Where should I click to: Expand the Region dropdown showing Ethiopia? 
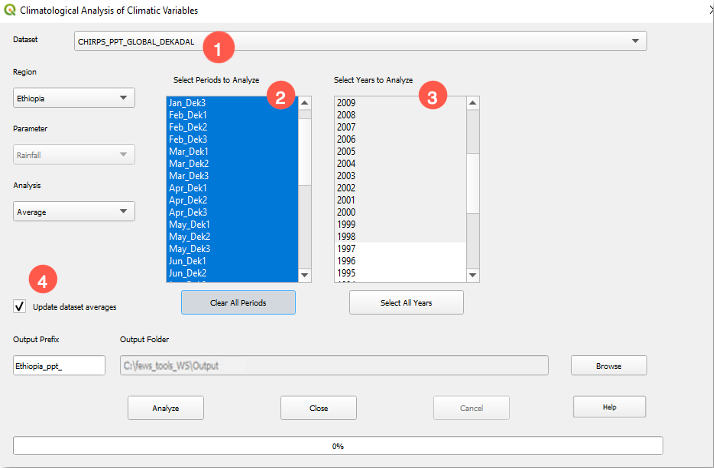(74, 98)
